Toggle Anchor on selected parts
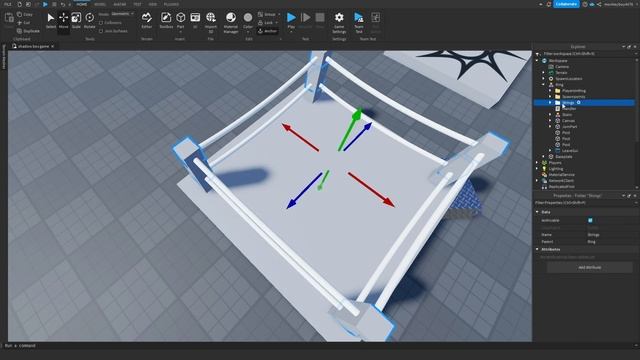The width and height of the screenshot is (640, 360). (x=268, y=31)
